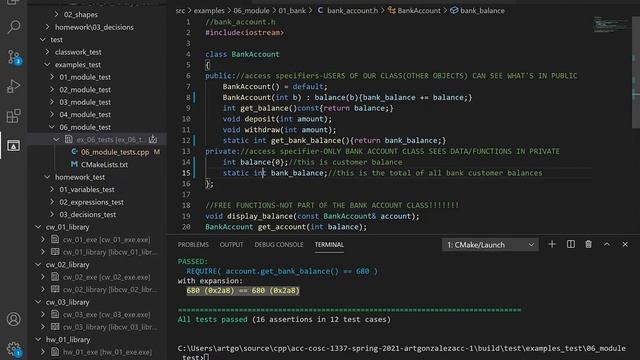Open the Search view in activity bar
The height and width of the screenshot is (360, 640).
(14, 27)
